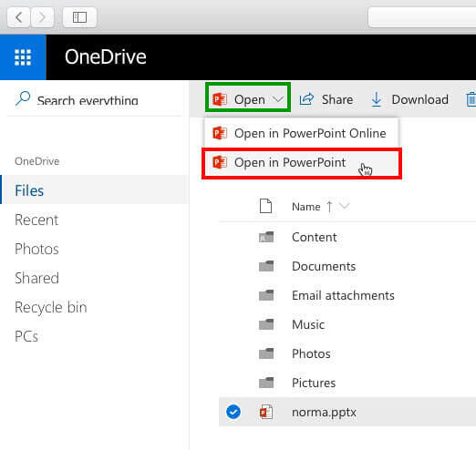Go to Recent in the sidebar

[x=36, y=220]
